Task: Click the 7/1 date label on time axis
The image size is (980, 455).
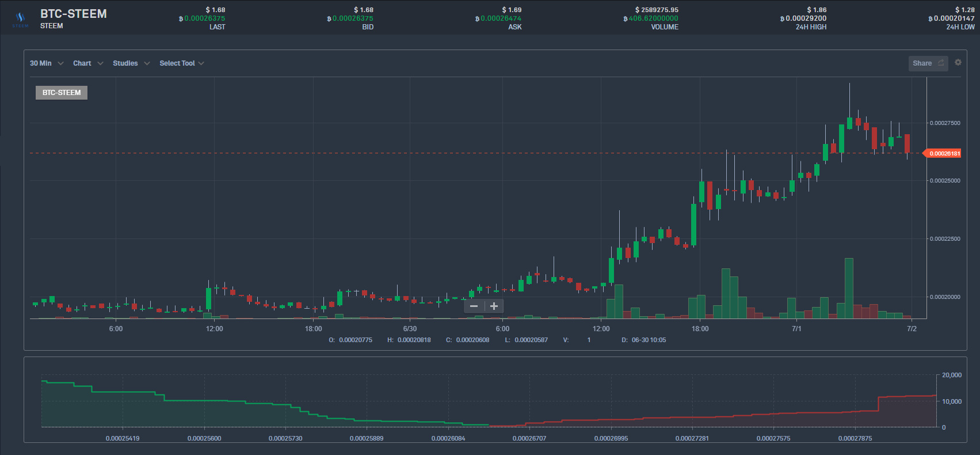Action: 796,329
